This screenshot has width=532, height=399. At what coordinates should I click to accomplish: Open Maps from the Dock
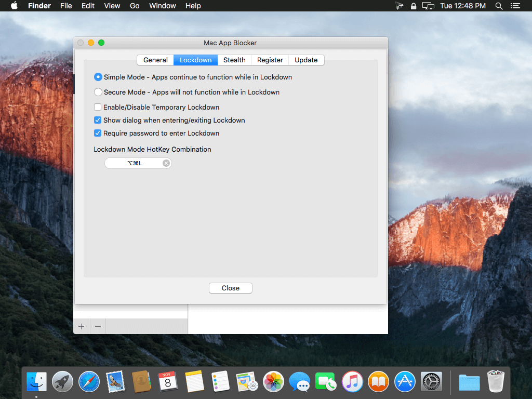pyautogui.click(x=247, y=381)
